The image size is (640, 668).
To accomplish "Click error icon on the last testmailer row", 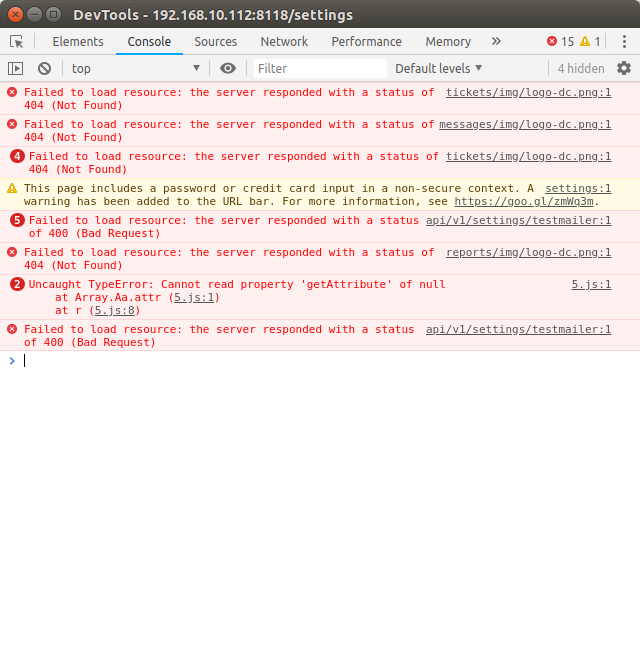I will click(12, 329).
